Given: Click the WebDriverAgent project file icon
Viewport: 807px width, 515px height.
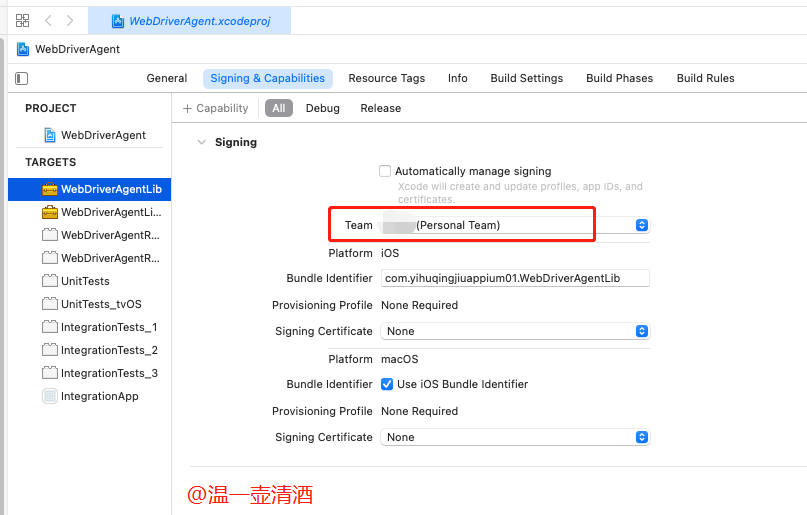Looking at the screenshot, I should (50, 135).
